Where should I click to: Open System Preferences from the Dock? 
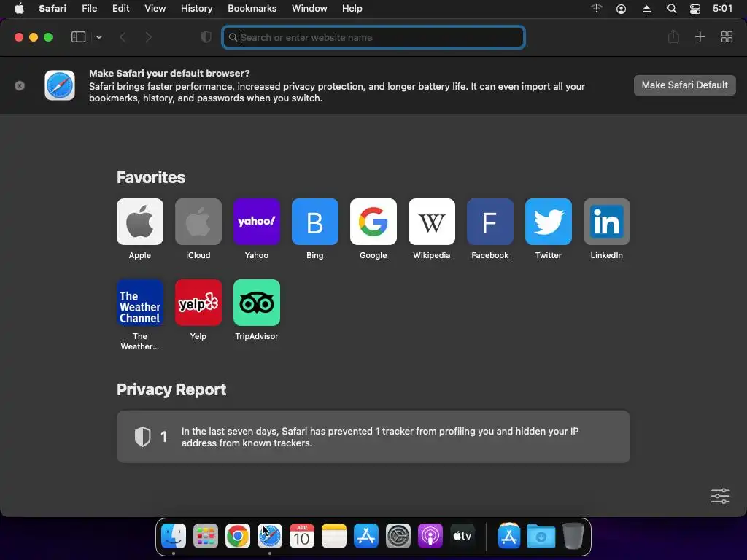pyautogui.click(x=398, y=536)
